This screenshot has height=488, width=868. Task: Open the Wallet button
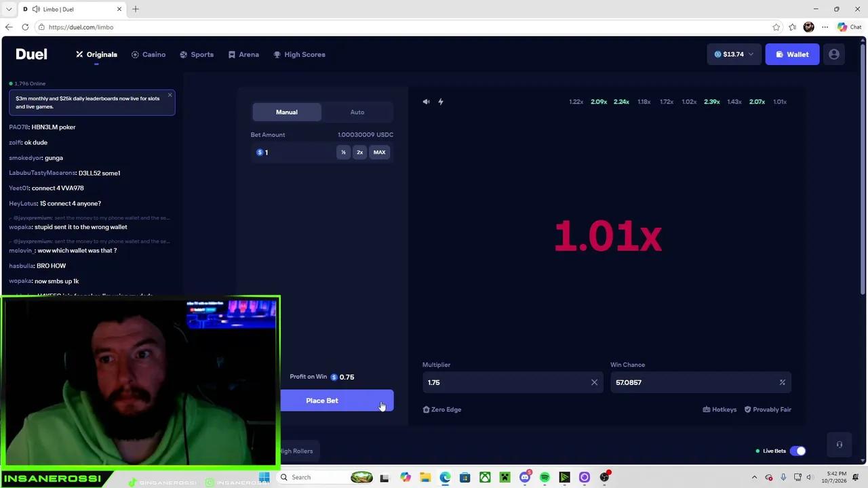pyautogui.click(x=792, y=54)
